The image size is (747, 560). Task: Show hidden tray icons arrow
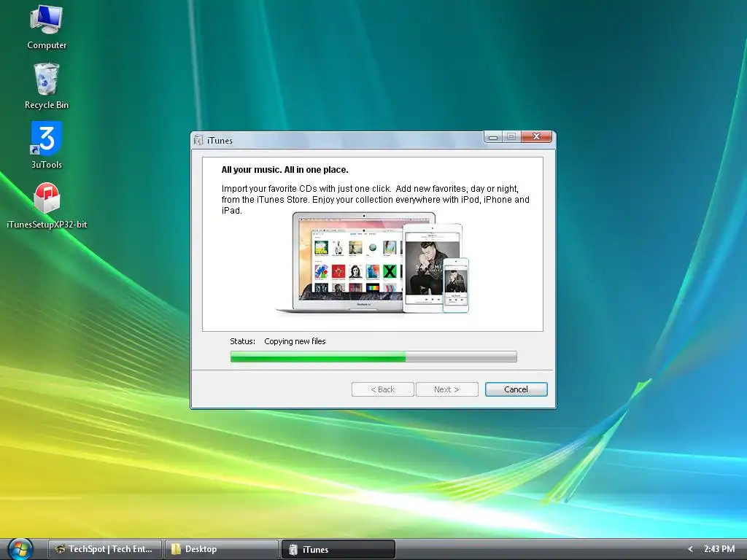click(x=690, y=549)
